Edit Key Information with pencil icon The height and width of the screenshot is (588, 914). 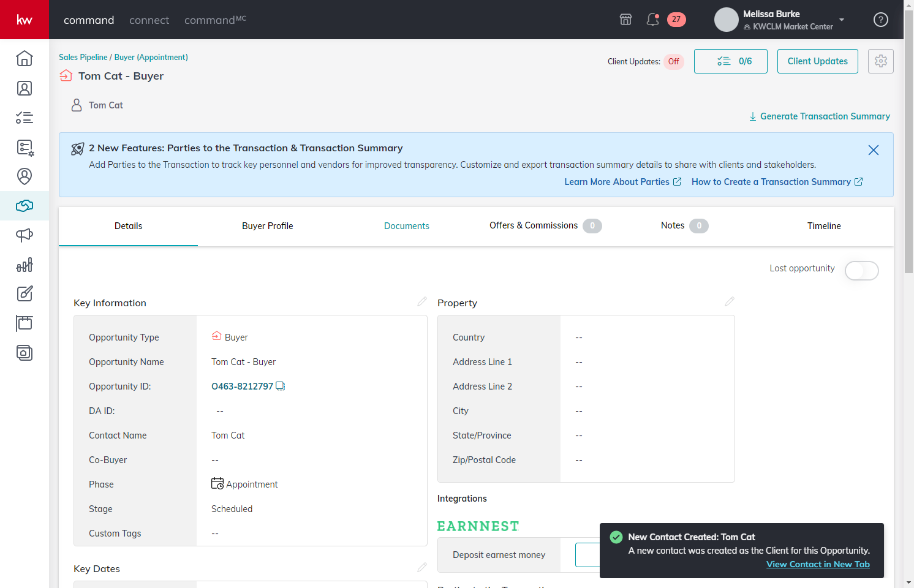422,301
